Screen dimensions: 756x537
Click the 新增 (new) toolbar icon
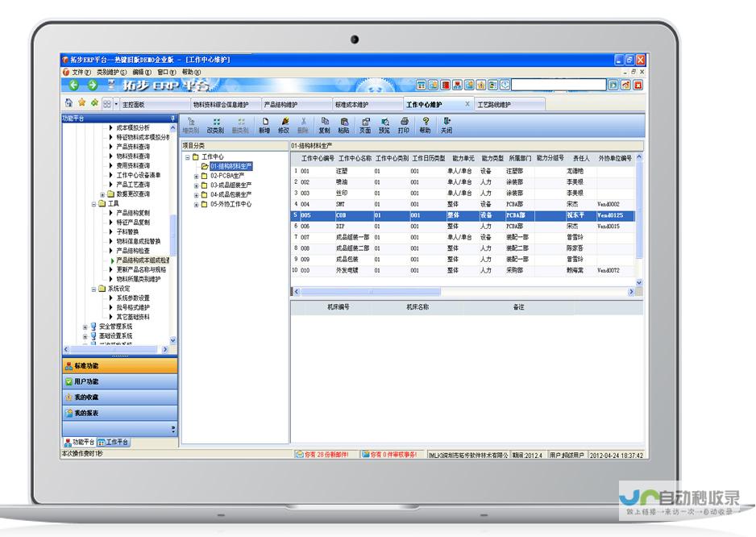pyautogui.click(x=264, y=126)
